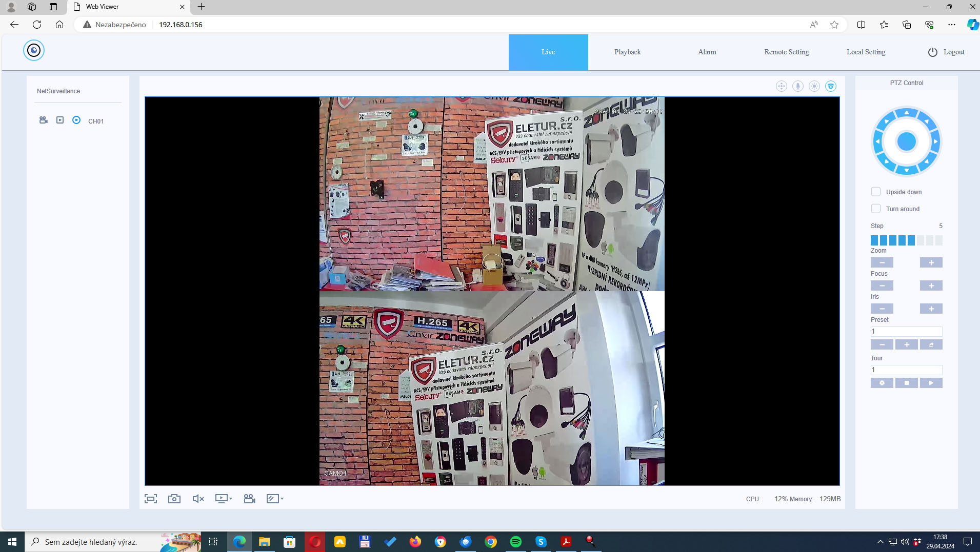The width and height of the screenshot is (980, 552).
Task: Click the Logout button
Action: (947, 52)
